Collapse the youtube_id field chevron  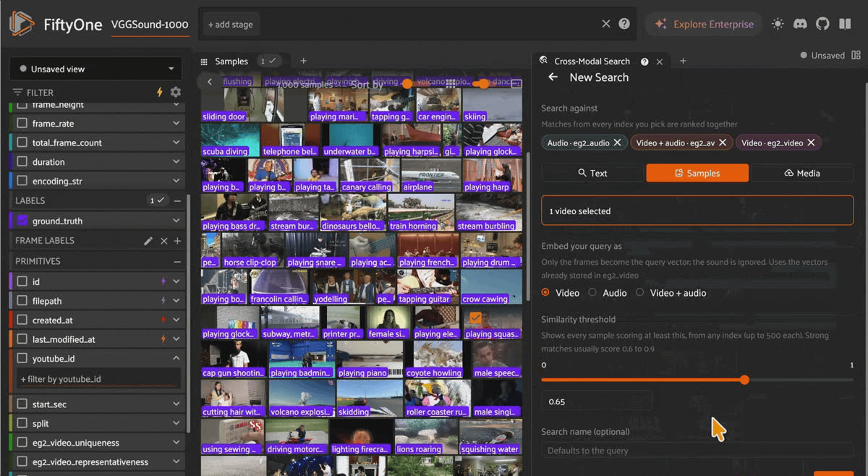176,358
